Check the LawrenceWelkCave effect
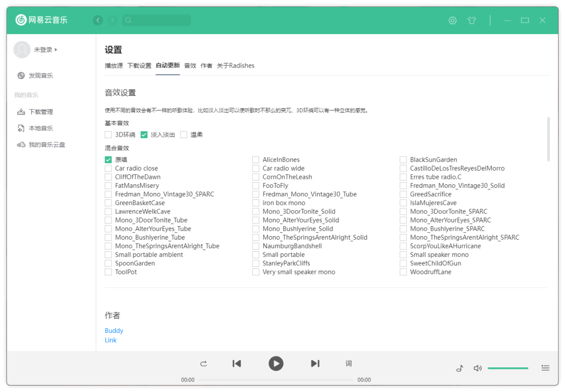Viewport: 565px width, 392px height. pos(108,211)
